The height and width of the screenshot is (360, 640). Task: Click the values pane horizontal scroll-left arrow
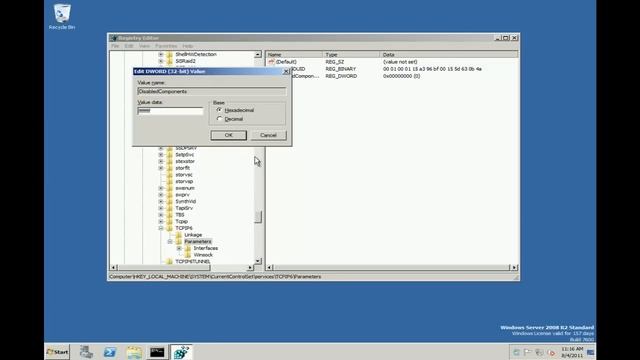click(x=269, y=268)
